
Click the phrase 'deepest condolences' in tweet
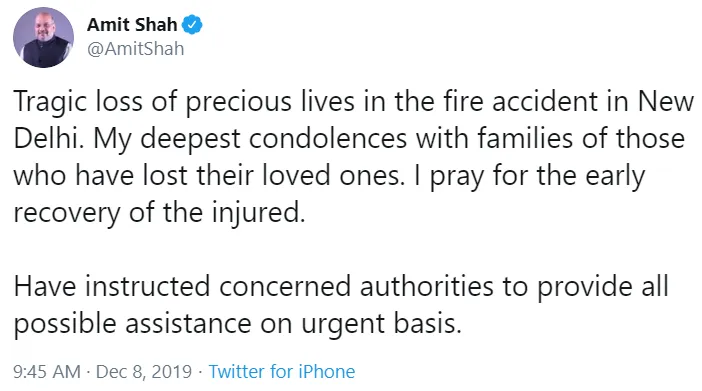point(274,138)
